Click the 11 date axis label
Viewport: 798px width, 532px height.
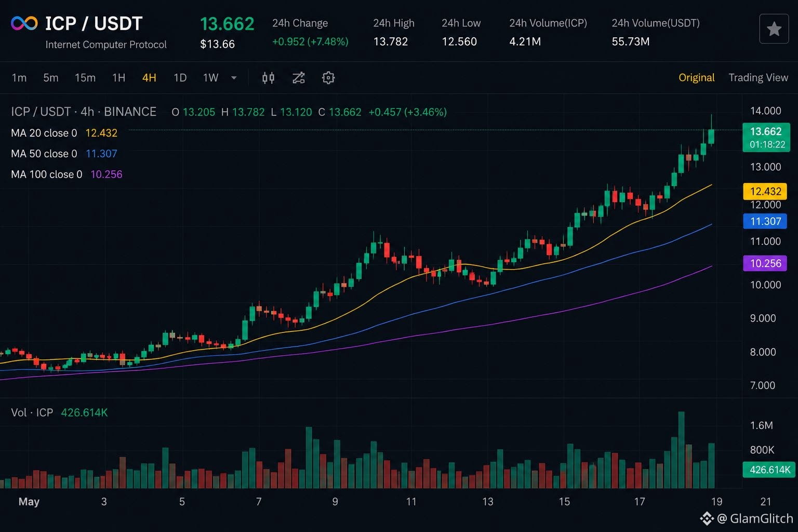pos(411,502)
